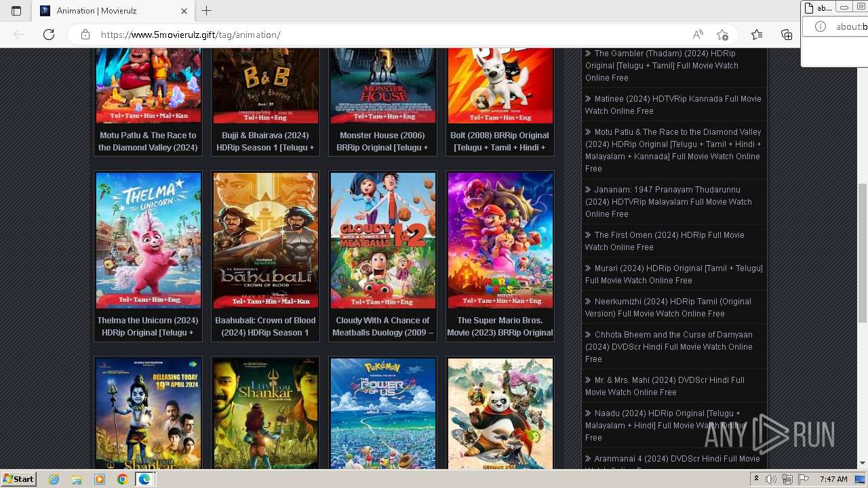Reload the page with refresh icon
Viewport: 868px width, 488px height.
[x=48, y=35]
